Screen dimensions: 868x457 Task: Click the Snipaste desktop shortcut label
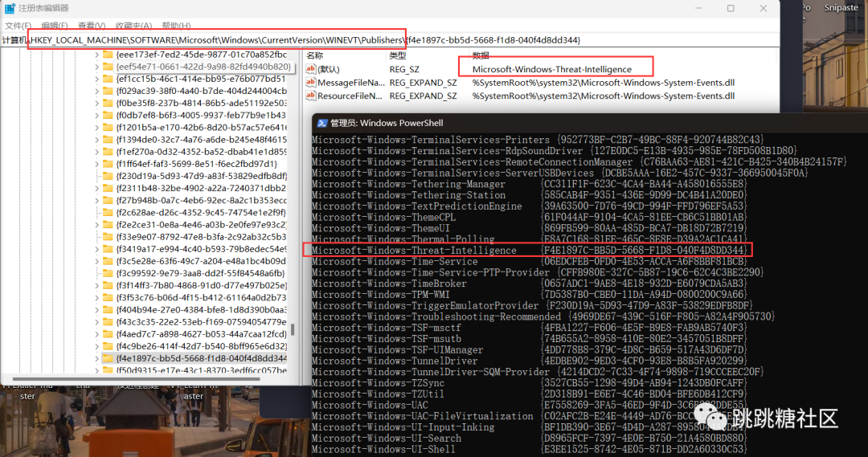pos(841,8)
